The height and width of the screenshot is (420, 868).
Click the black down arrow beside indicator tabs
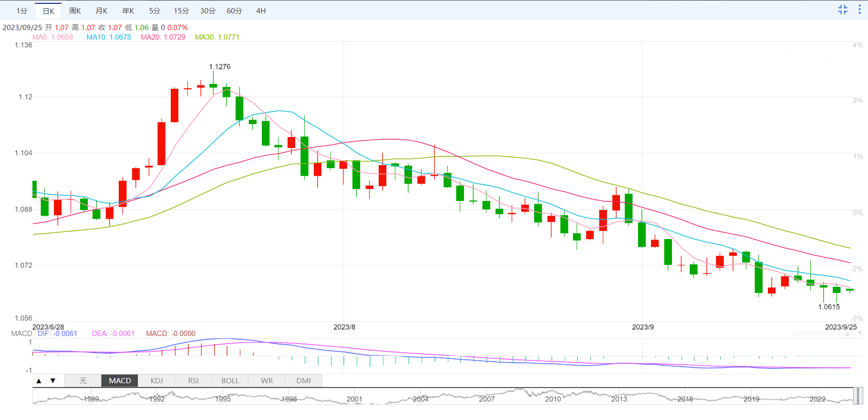tap(53, 380)
